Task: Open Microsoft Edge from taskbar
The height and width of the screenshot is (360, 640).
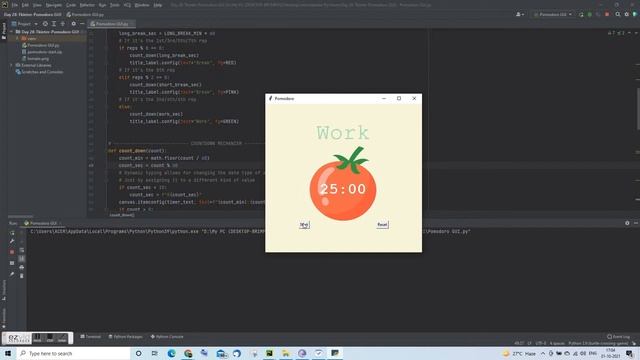Action: pos(171,353)
